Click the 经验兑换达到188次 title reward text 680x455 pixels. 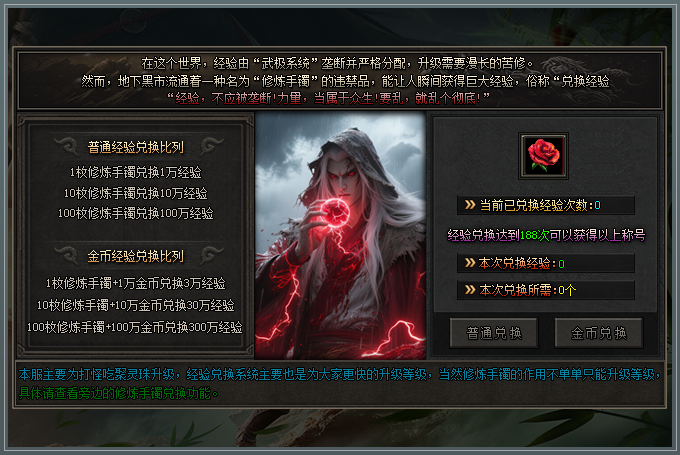coord(546,235)
